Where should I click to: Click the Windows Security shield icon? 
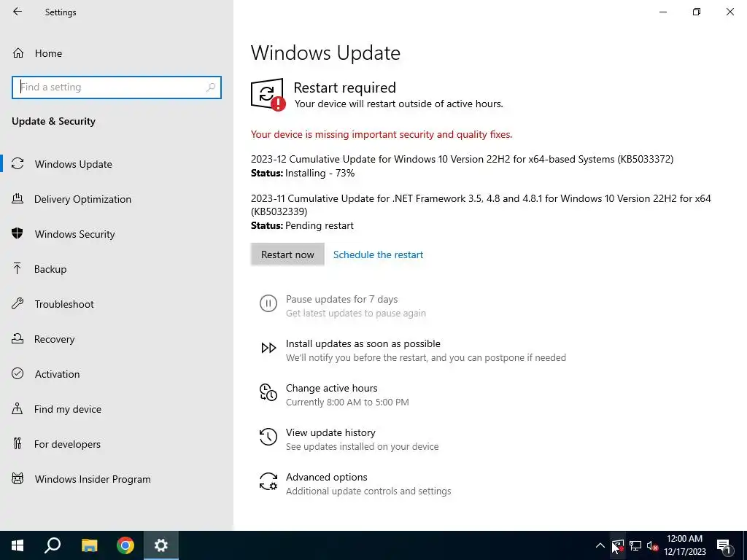click(x=18, y=233)
